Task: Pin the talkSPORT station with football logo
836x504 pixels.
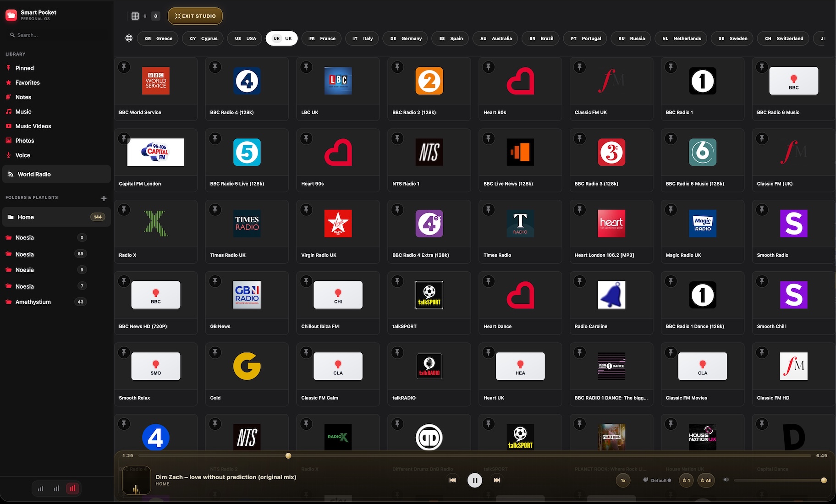Action: (397, 281)
